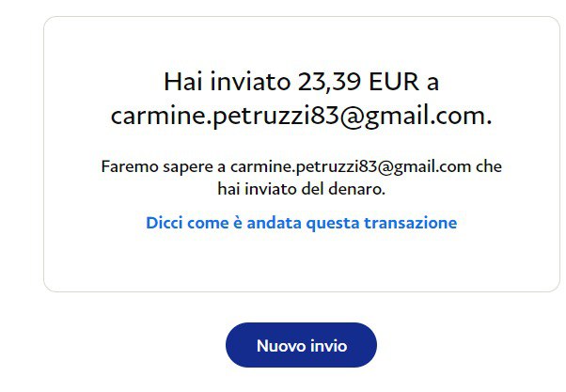Click the large heading email carmine.petruzzi83@gmail.com
The image size is (566, 392).
click(302, 116)
